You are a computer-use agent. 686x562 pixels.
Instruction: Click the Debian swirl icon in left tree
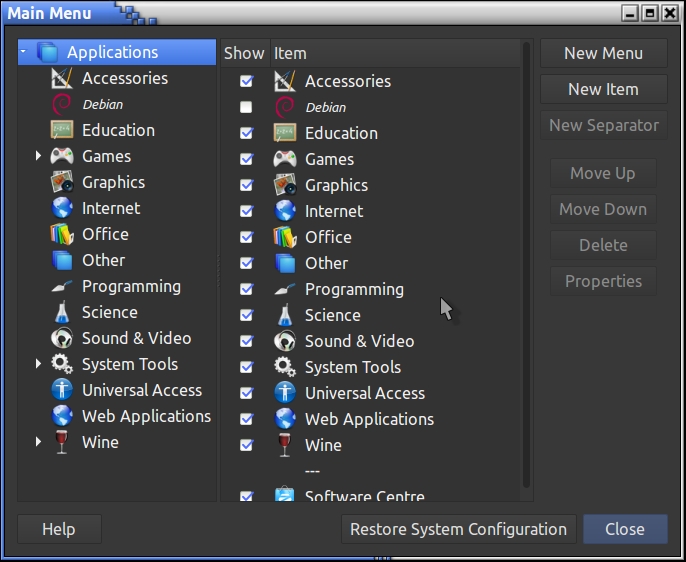tap(62, 104)
